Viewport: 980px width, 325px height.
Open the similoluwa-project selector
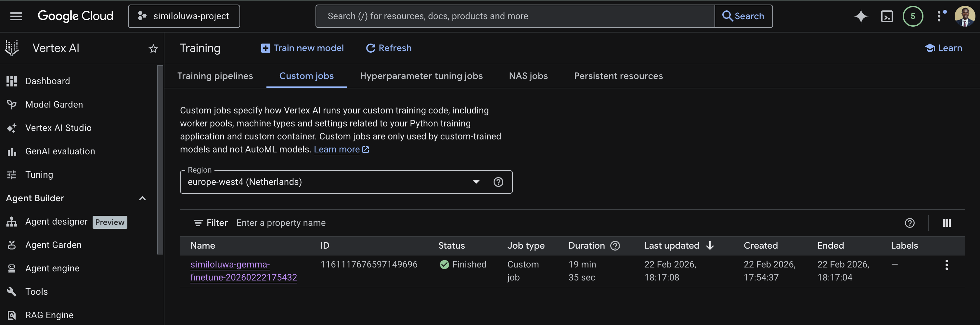coord(184,16)
